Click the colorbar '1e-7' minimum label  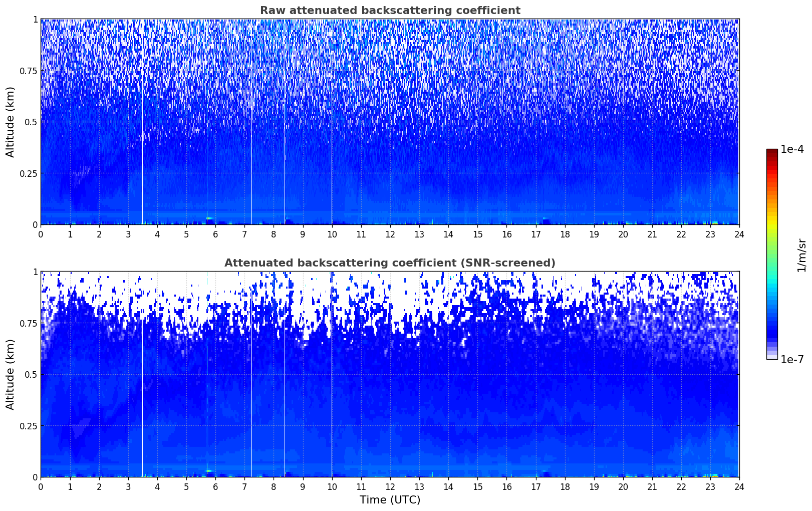[x=792, y=359]
